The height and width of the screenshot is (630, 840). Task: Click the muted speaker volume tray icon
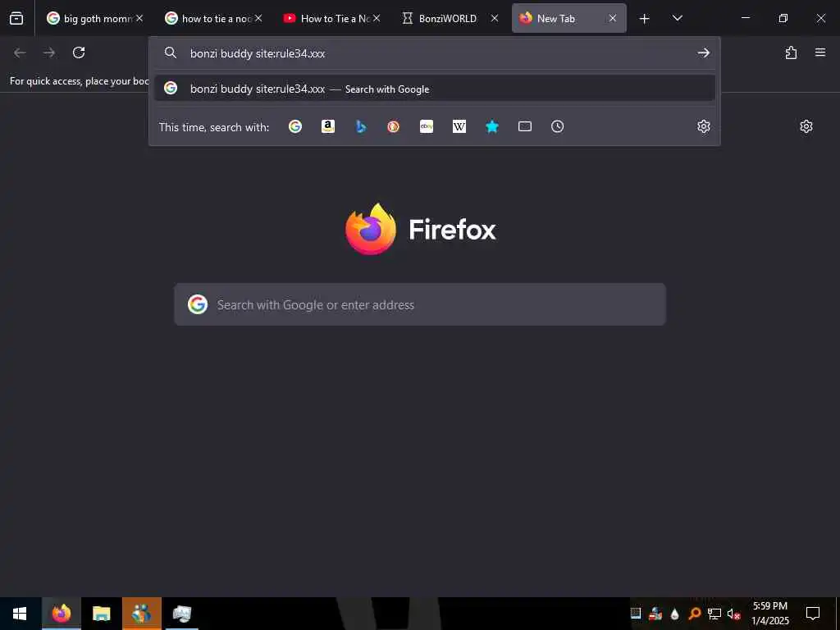pyautogui.click(x=733, y=614)
